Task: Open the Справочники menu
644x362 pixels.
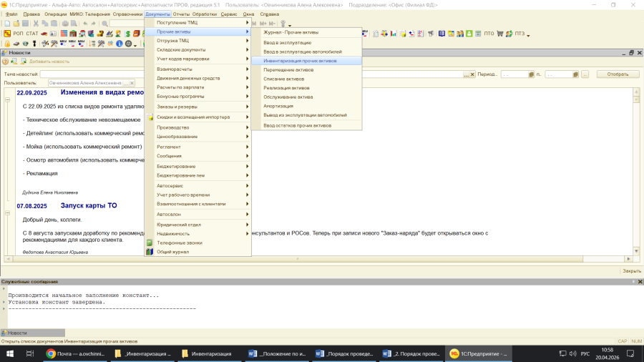Action: click(x=127, y=14)
